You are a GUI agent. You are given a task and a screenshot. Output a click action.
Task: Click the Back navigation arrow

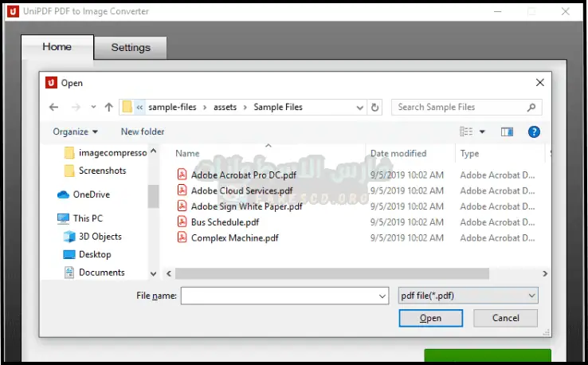pos(53,107)
